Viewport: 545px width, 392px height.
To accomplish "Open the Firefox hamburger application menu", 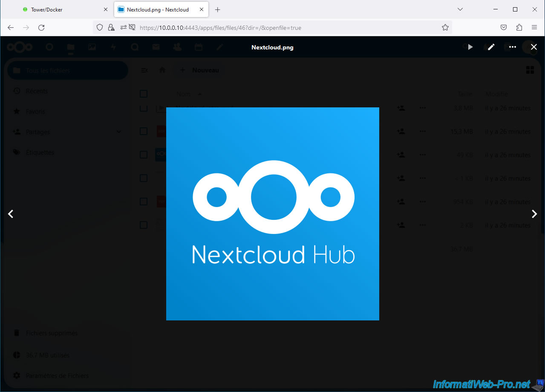I will 534,28.
